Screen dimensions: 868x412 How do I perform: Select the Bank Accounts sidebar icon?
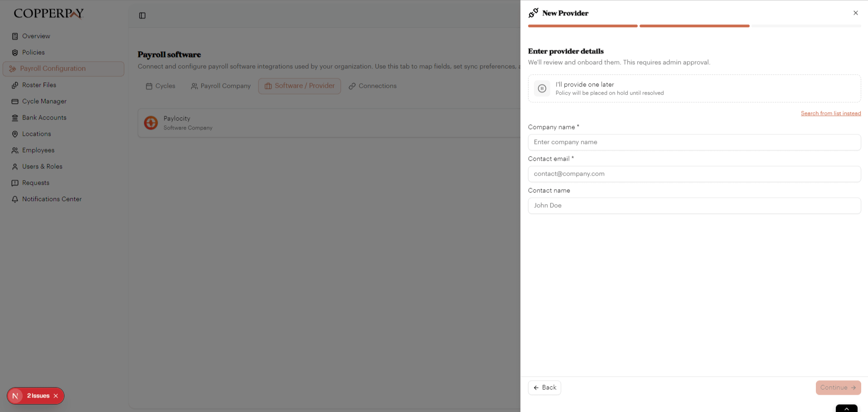point(15,117)
